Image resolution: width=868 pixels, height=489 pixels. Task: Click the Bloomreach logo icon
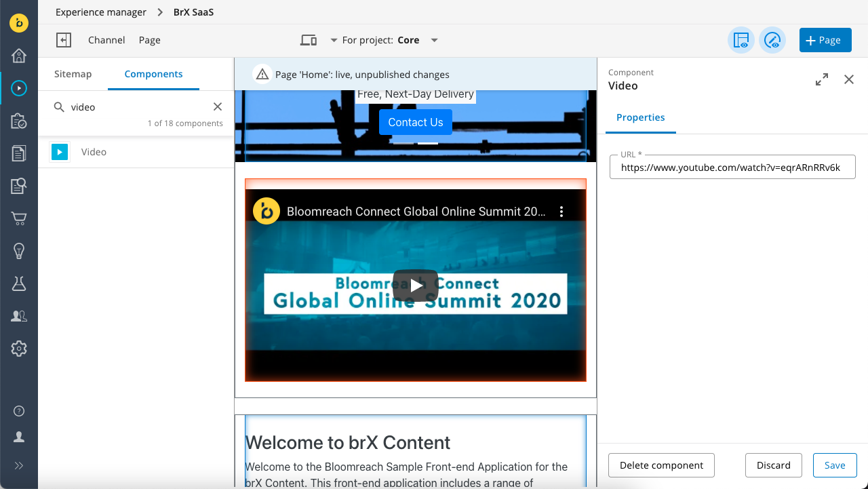tap(19, 22)
